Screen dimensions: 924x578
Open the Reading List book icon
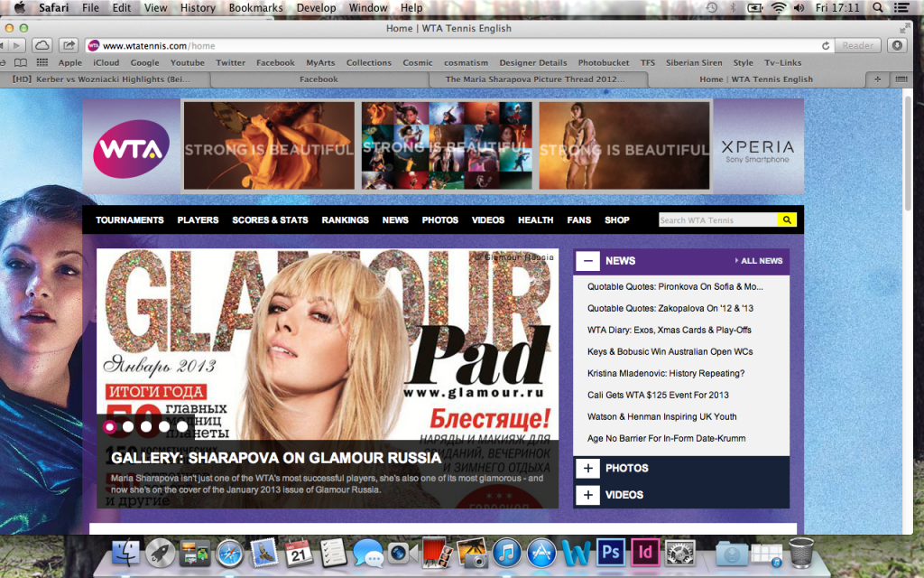[x=21, y=62]
